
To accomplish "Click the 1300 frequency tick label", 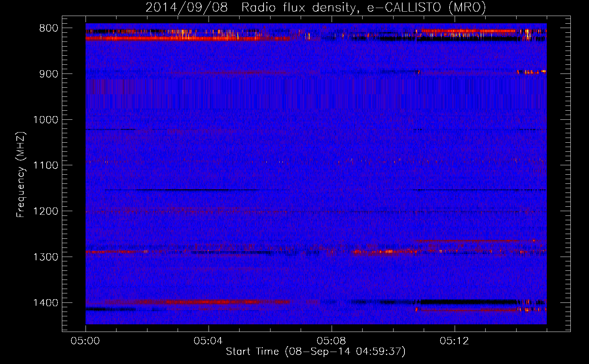I will click(x=46, y=257).
